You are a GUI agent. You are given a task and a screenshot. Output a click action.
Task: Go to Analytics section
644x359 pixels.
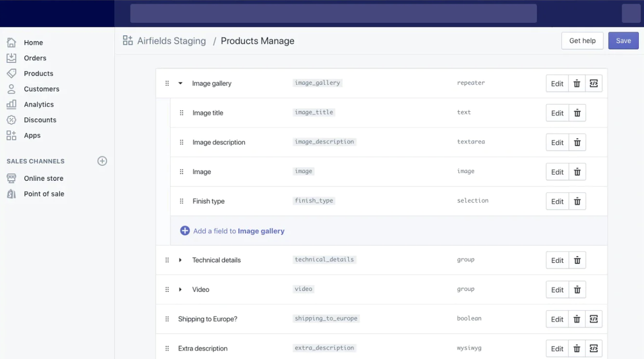(x=38, y=104)
